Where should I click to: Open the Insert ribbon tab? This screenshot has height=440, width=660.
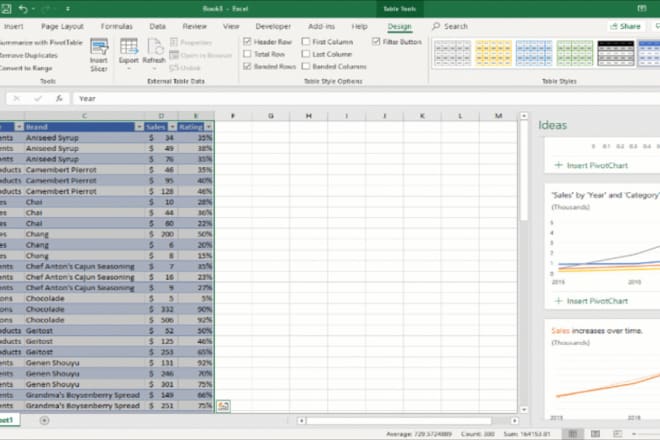coord(14,27)
